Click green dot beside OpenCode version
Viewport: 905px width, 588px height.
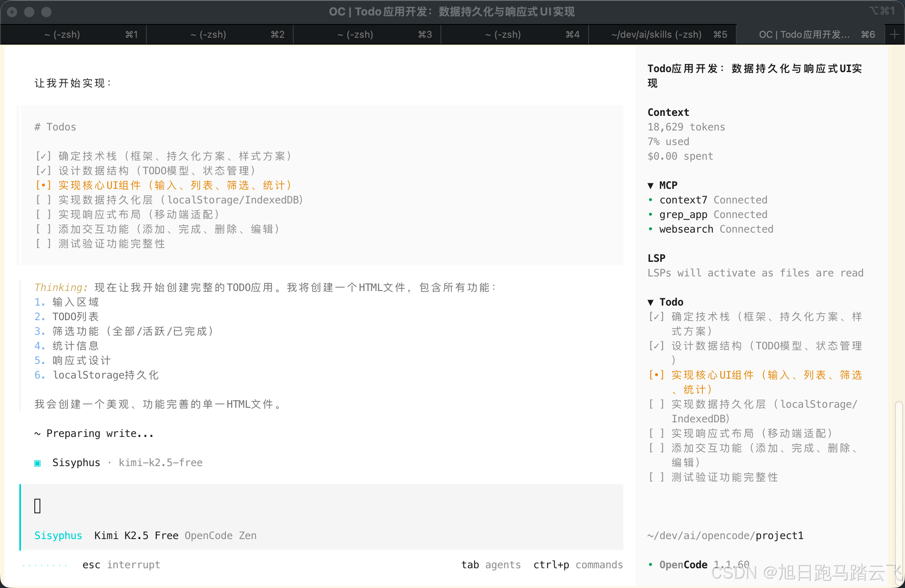click(x=650, y=564)
